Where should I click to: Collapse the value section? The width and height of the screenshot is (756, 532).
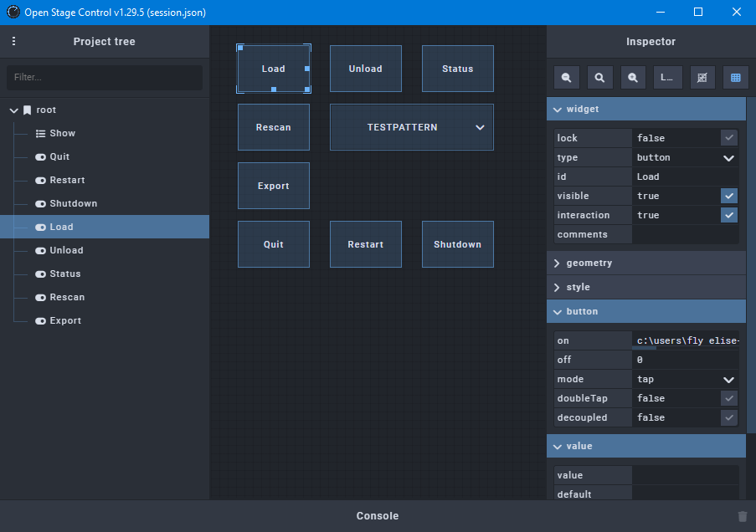click(x=646, y=446)
